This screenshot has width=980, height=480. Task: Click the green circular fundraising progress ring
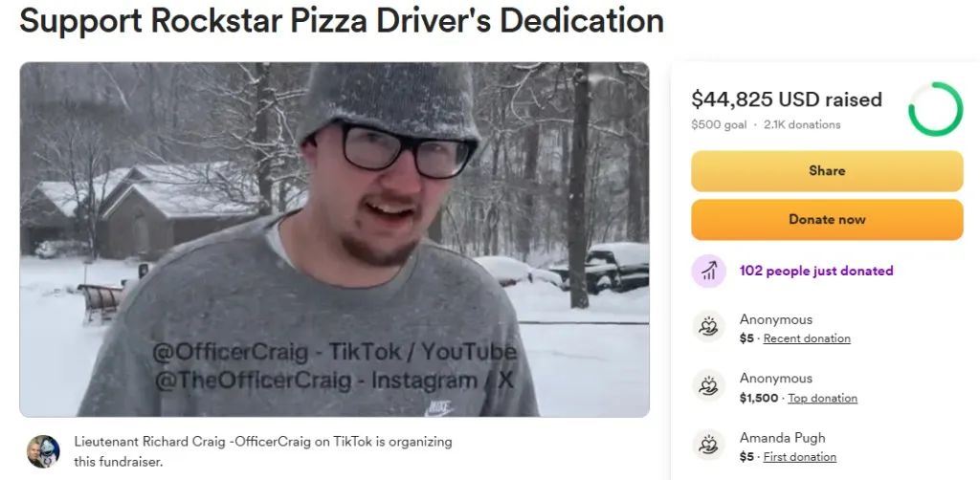(935, 109)
